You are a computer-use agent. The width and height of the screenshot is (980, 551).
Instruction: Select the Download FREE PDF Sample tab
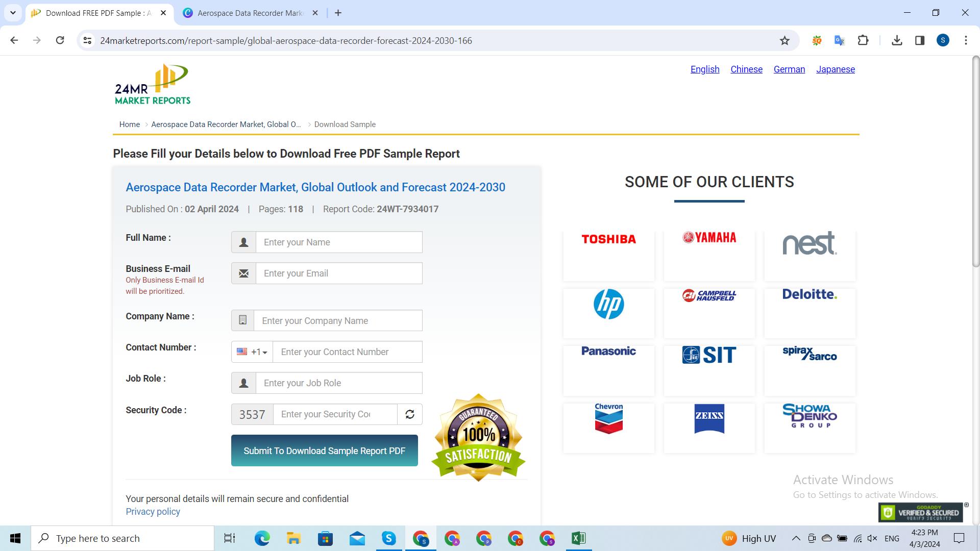click(98, 13)
